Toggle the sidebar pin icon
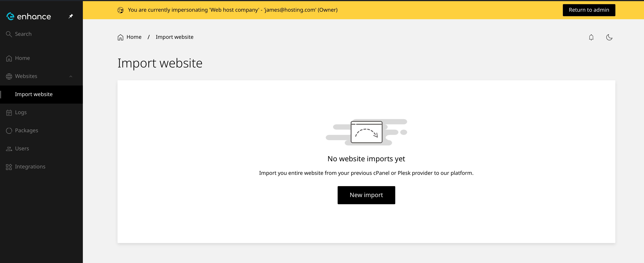This screenshot has height=263, width=644. 71,16
